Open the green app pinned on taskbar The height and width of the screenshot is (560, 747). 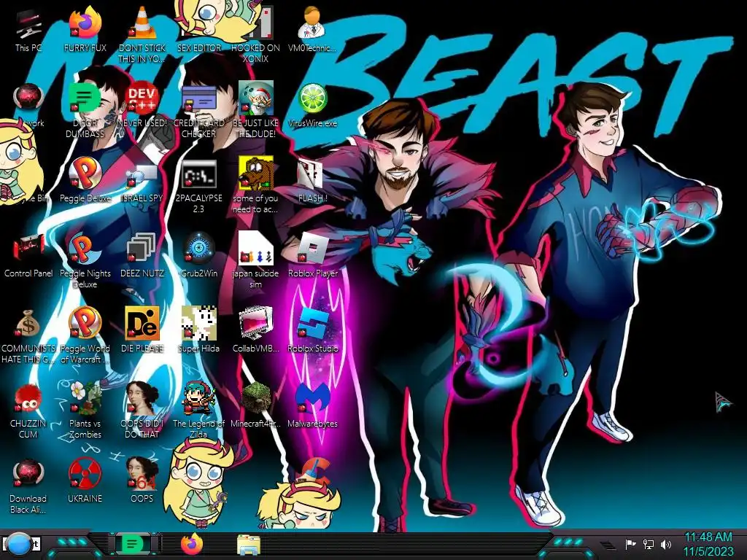click(x=133, y=544)
